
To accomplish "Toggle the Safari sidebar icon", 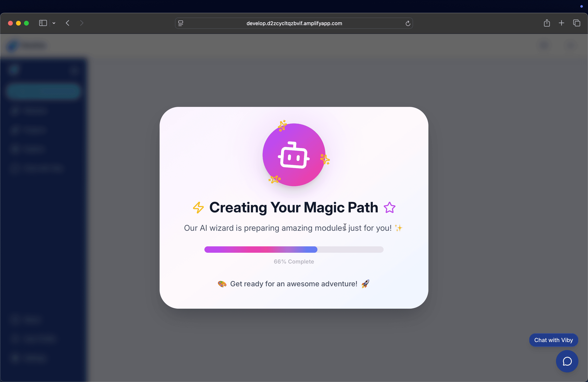I will coord(43,23).
